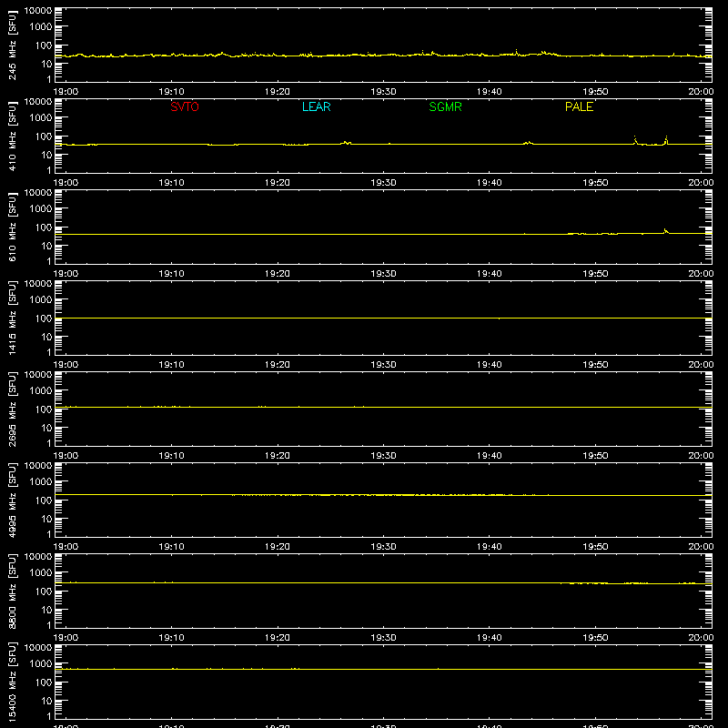The width and height of the screenshot is (728, 728).
Task: Click the 10 value on 4995 MHz axis
Action: (x=46, y=519)
